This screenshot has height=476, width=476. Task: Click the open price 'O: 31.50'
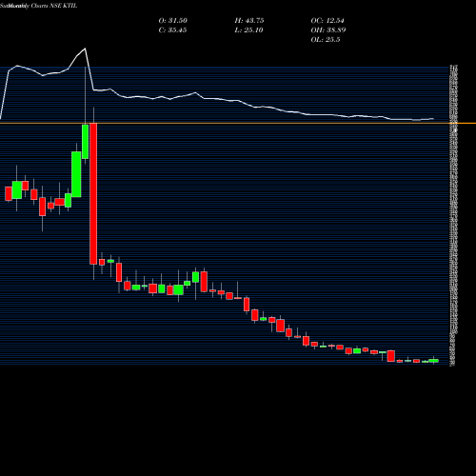coord(173,21)
